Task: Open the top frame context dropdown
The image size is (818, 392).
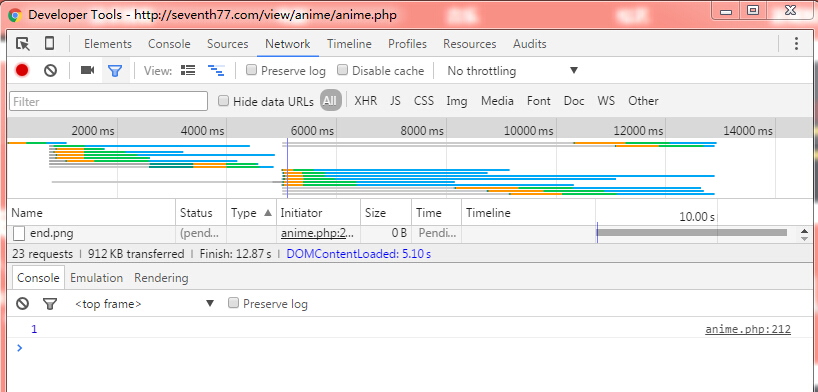Action: tap(145, 303)
